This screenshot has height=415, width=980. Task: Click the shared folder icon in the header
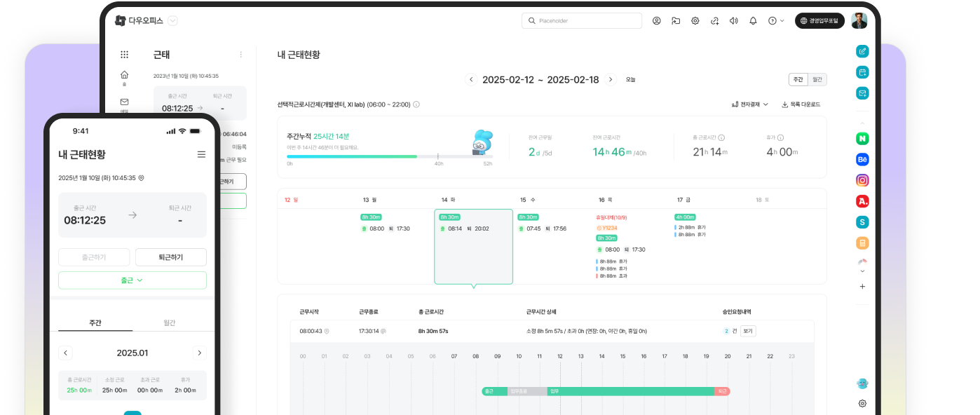click(x=676, y=21)
